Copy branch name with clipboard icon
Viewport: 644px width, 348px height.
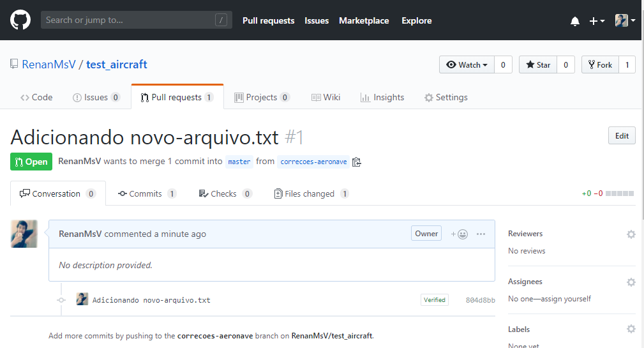(x=357, y=162)
